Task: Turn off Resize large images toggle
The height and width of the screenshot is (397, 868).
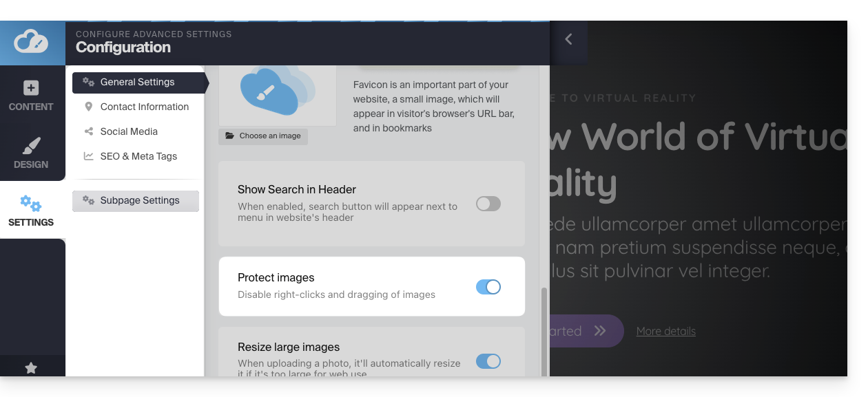Action: coord(488,361)
